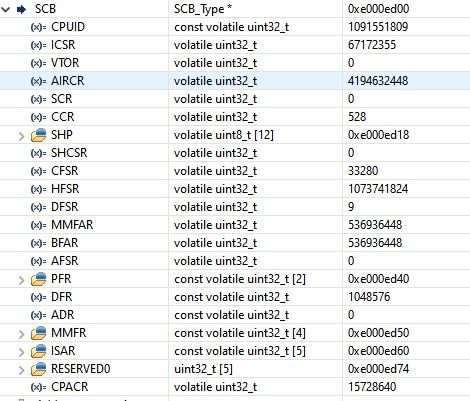Image resolution: width=470 pixels, height=401 pixels.
Task: Click the variable icon beside BFAR
Action: (38, 243)
